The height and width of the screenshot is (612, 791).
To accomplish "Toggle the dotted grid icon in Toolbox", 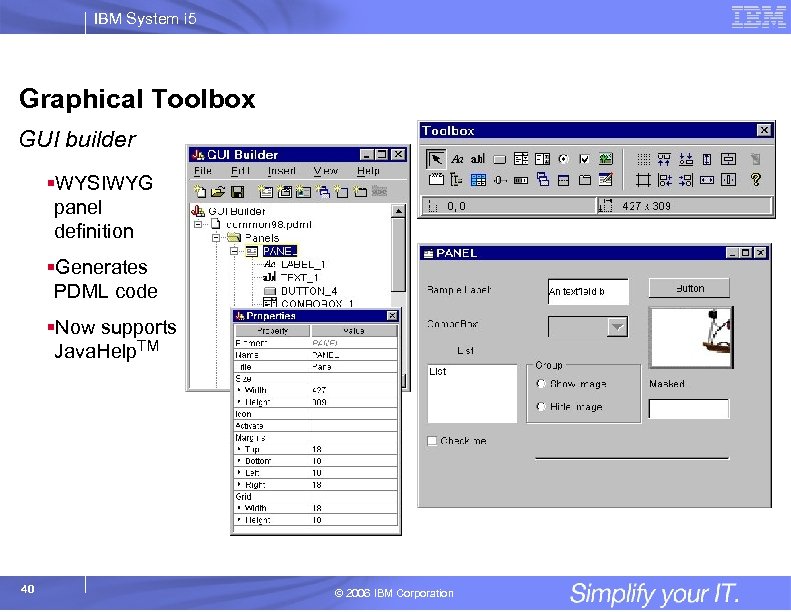I will [x=643, y=159].
